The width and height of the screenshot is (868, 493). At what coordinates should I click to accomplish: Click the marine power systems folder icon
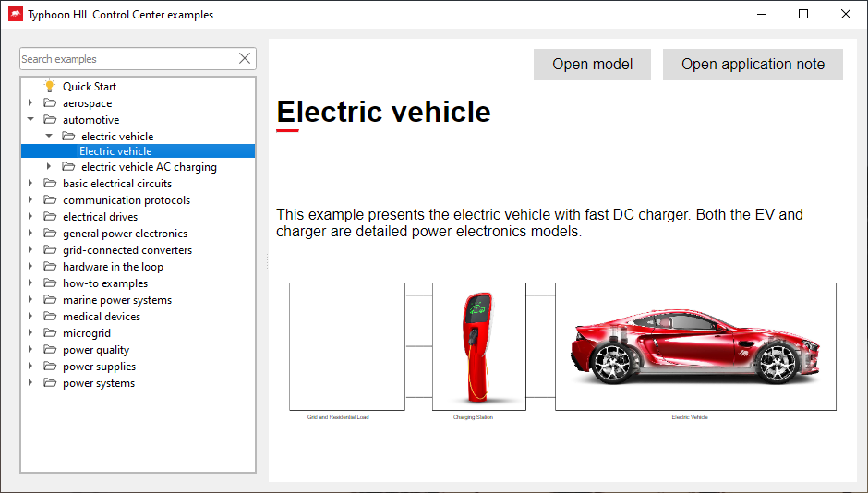[x=50, y=299]
